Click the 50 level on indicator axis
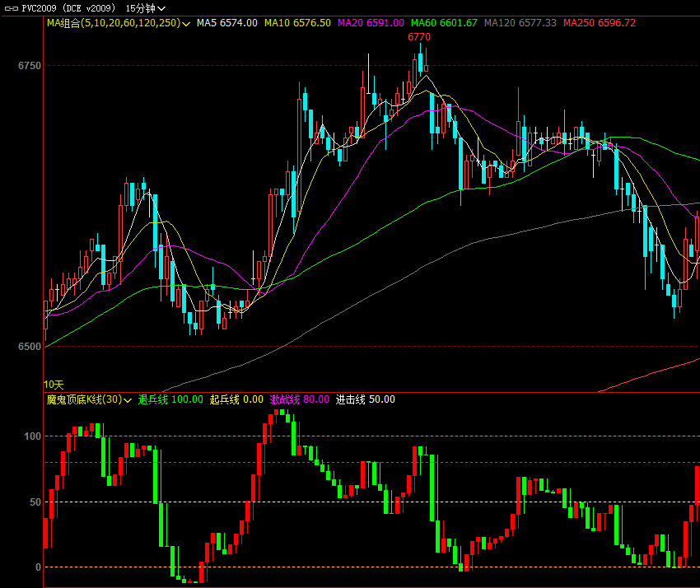 (x=35, y=502)
